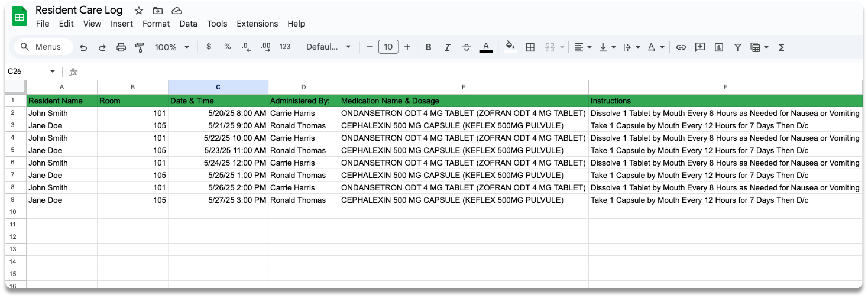Click the insert comment icon
868x298 pixels.
[x=700, y=47]
